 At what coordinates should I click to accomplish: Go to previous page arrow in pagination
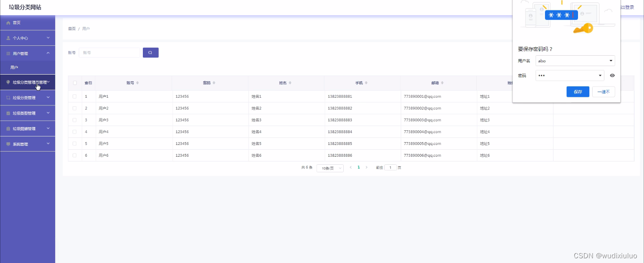tap(351, 168)
